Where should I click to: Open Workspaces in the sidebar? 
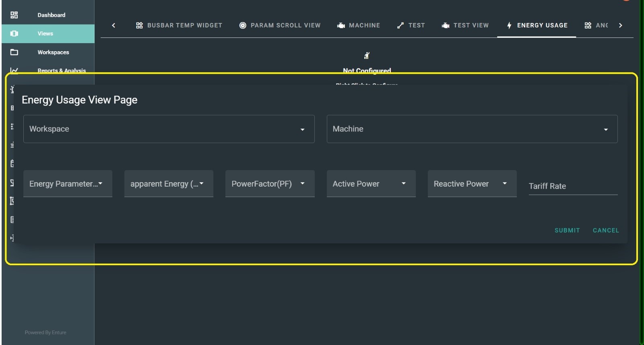[48, 52]
